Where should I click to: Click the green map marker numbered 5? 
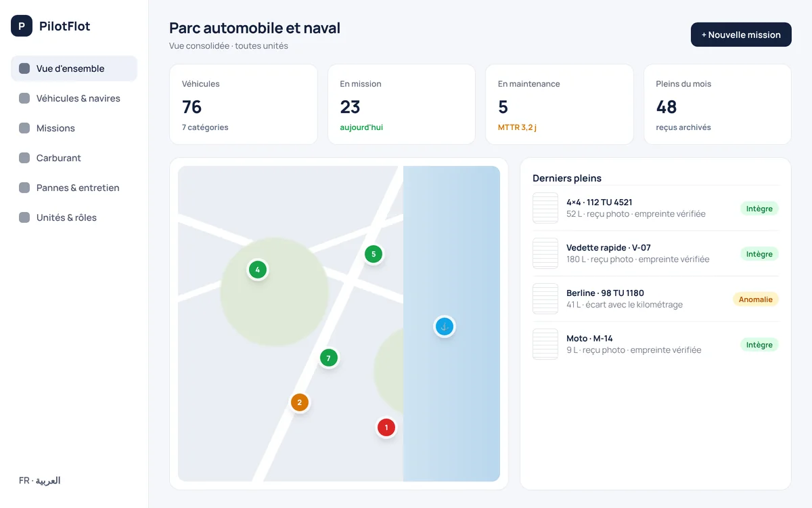(374, 254)
